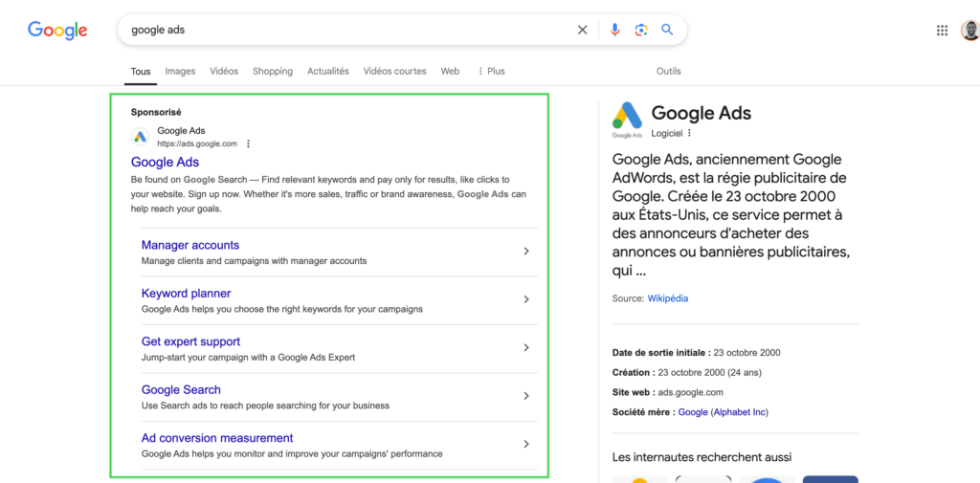Open the Keyword planner sitelink

[187, 293]
